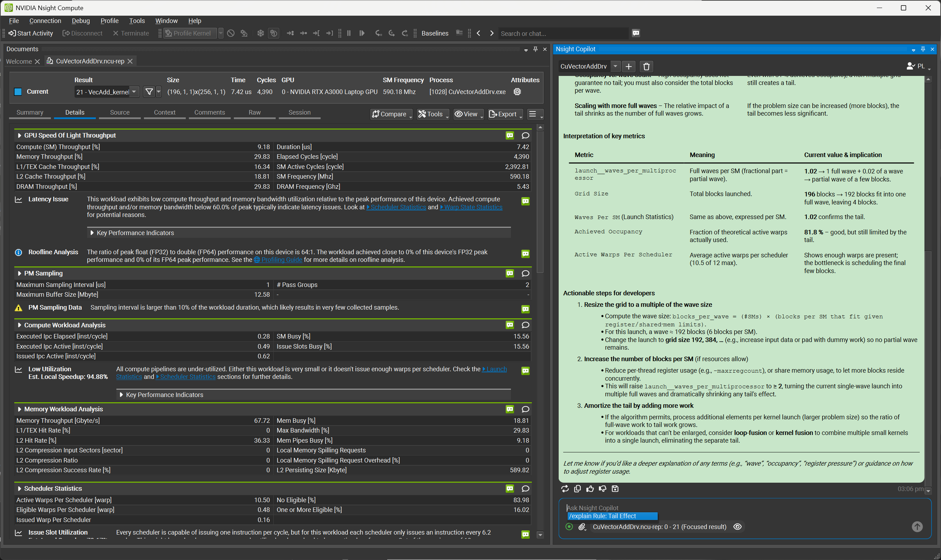Toggle the Current result blue checkbox
This screenshot has width=941, height=560.
18,92
